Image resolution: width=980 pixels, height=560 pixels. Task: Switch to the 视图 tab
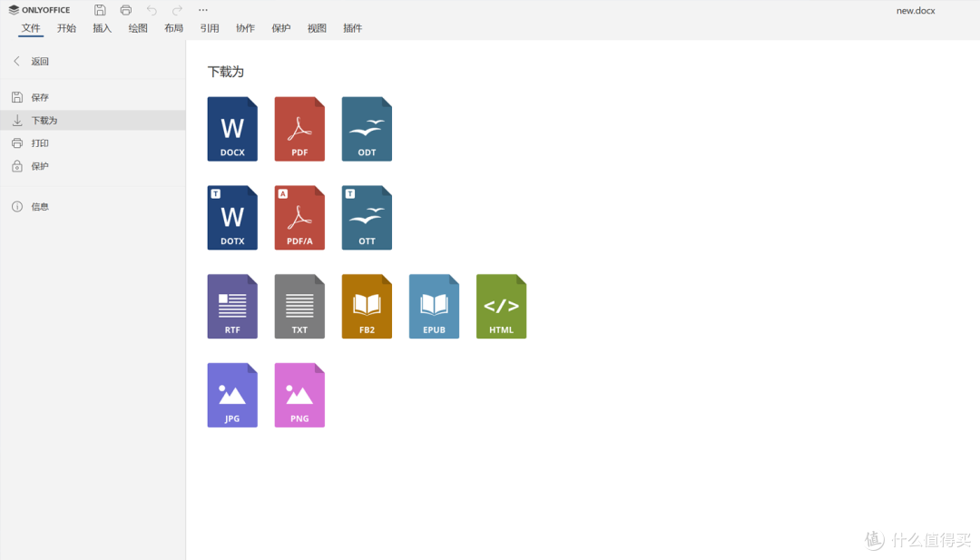point(317,28)
